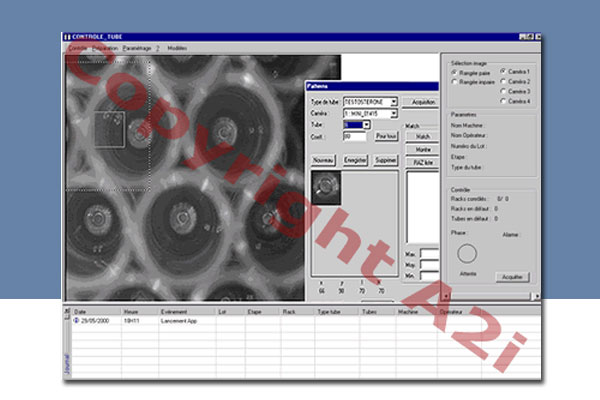Click the Coef. input field
This screenshot has height=400, width=600.
click(354, 135)
